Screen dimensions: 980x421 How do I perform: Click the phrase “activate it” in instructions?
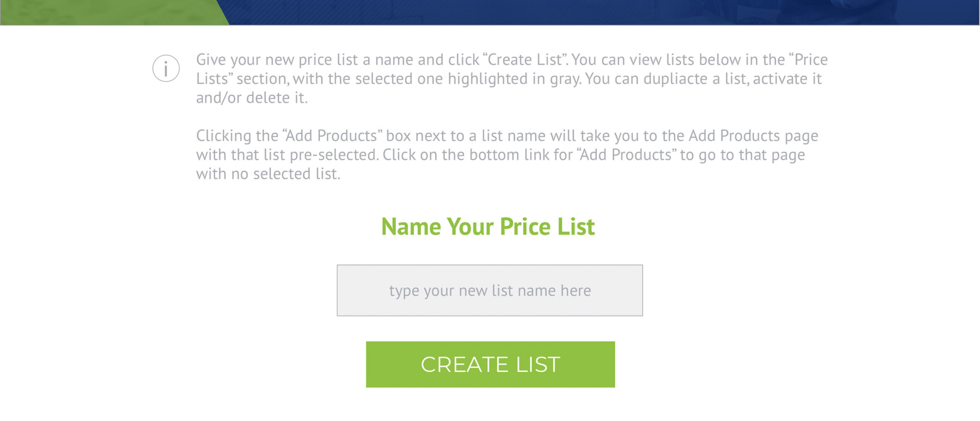click(x=787, y=79)
